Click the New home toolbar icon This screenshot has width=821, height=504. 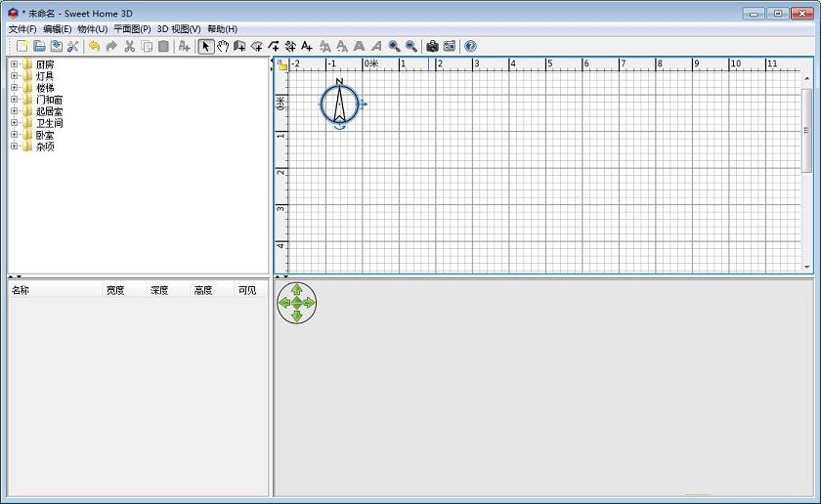(x=22, y=46)
